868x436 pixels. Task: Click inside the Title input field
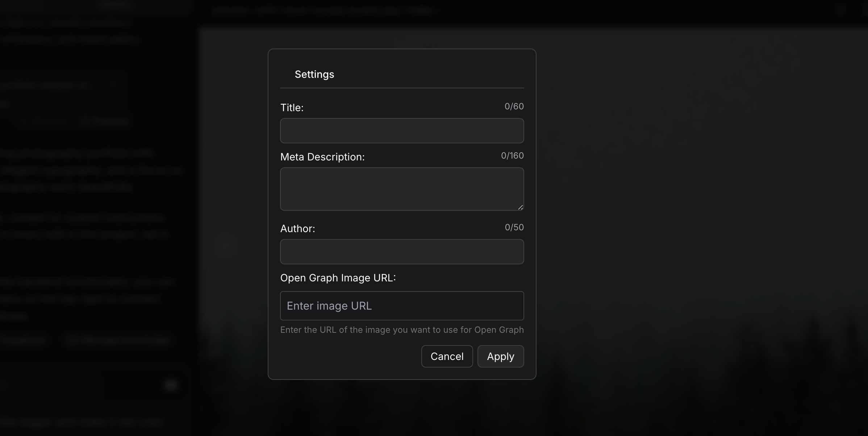pyautogui.click(x=401, y=131)
